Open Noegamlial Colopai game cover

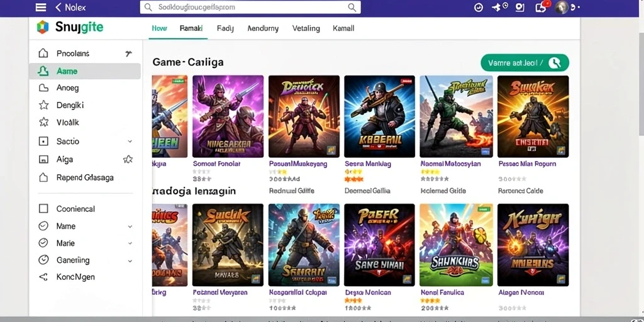(304, 245)
